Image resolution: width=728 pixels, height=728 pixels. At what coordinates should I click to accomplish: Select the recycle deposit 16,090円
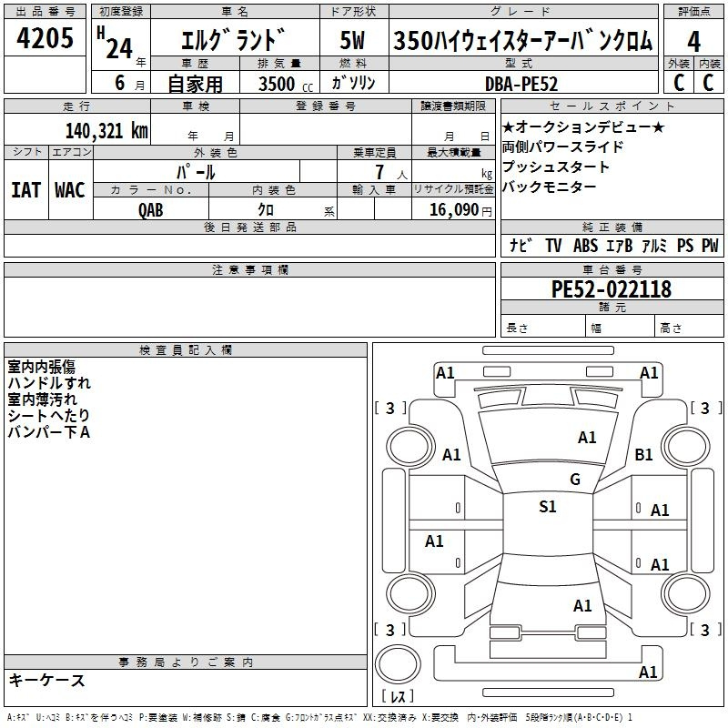point(460,210)
